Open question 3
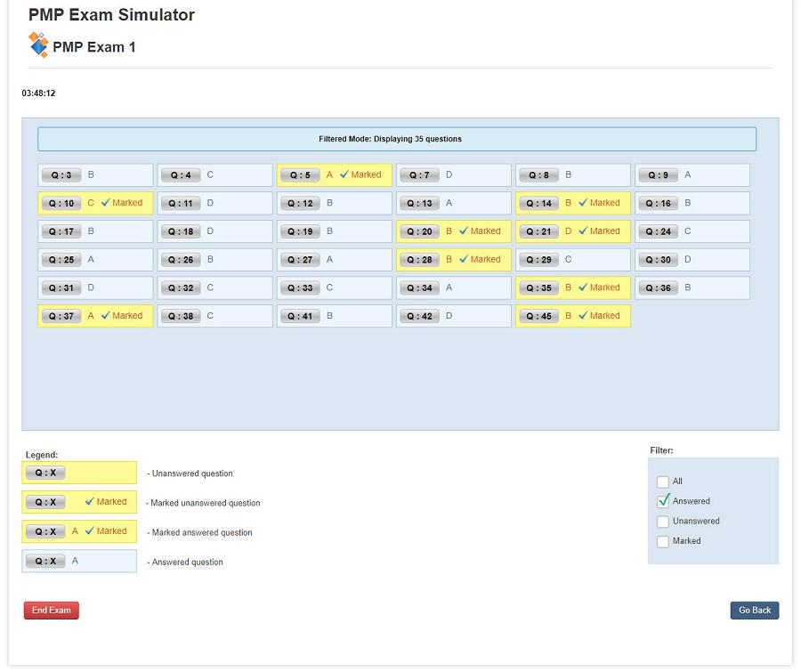 [x=61, y=174]
